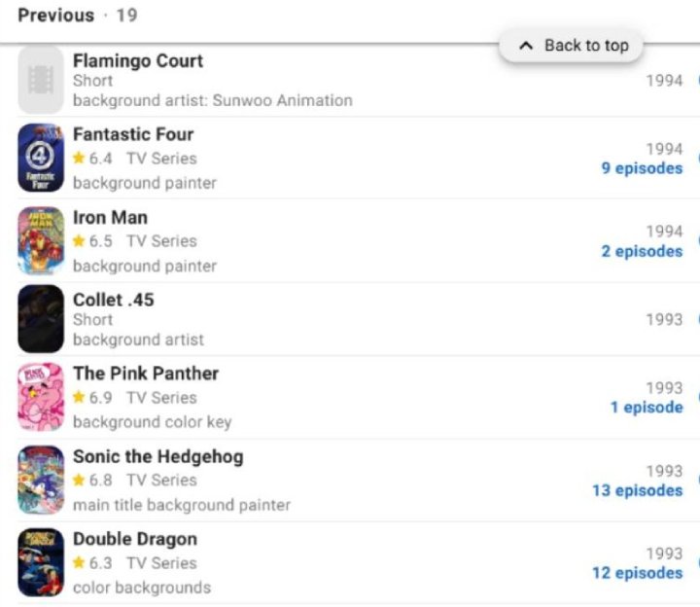Image resolution: width=700 pixels, height=607 pixels.
Task: Open the Double Dragon poster thumbnail
Action: 41,562
